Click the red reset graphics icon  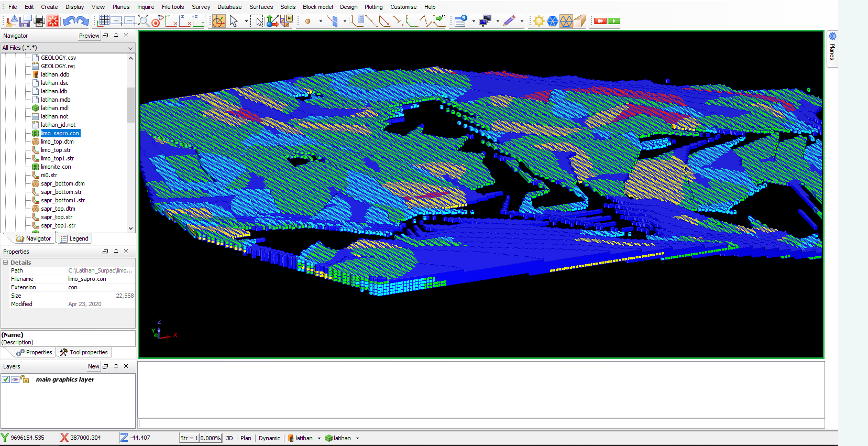[53, 21]
